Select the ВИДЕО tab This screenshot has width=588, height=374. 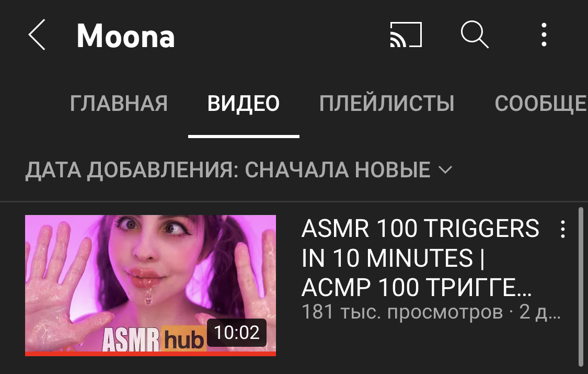tap(244, 104)
